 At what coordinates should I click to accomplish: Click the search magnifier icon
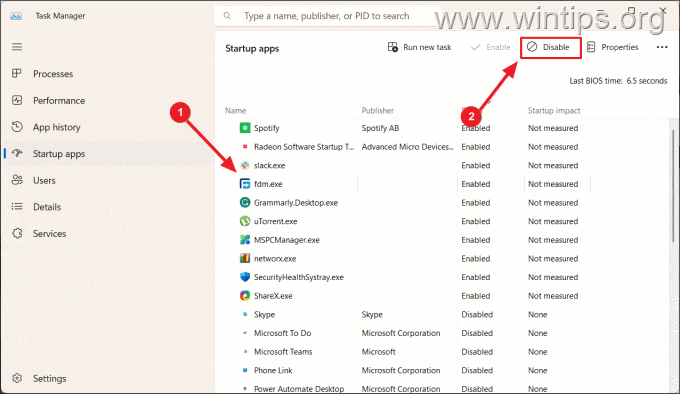pyautogui.click(x=227, y=16)
